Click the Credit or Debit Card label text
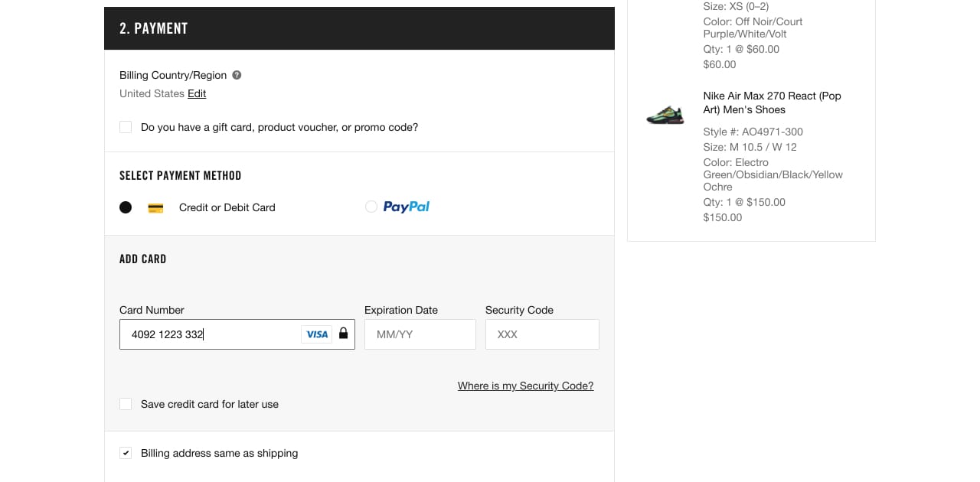This screenshot has width=980, height=482. click(227, 207)
